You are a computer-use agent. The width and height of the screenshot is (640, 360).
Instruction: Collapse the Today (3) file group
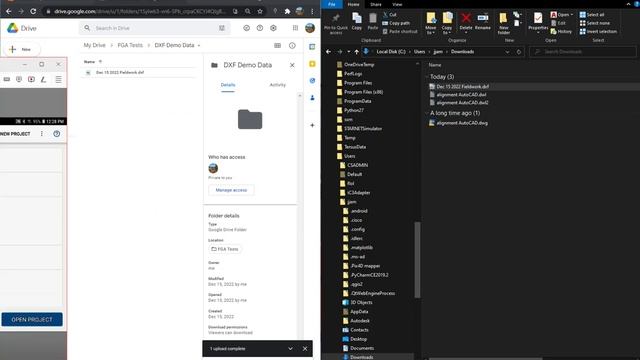pyautogui.click(x=427, y=77)
